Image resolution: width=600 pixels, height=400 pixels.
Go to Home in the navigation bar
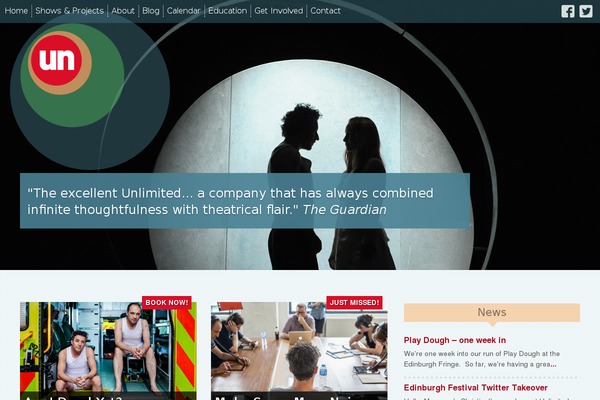16,11
